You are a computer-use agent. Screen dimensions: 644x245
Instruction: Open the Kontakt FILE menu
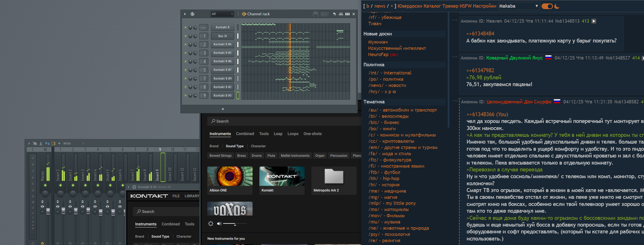coord(176,196)
